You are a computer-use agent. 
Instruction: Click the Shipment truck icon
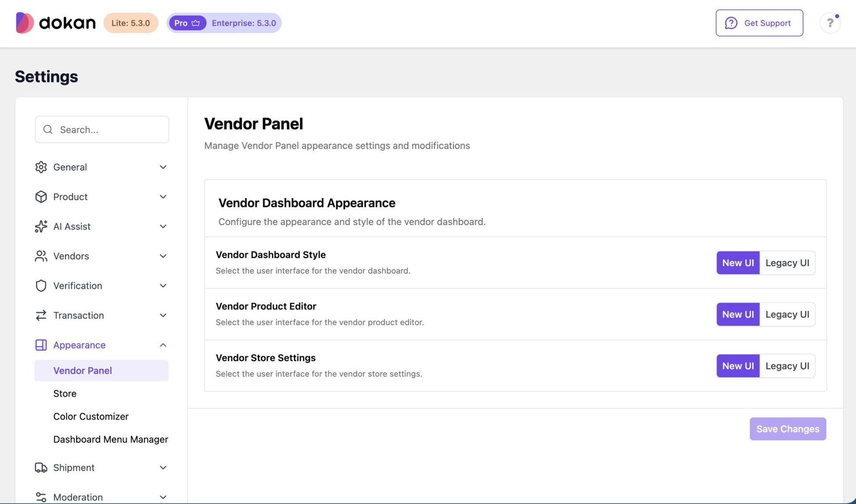[x=41, y=467]
